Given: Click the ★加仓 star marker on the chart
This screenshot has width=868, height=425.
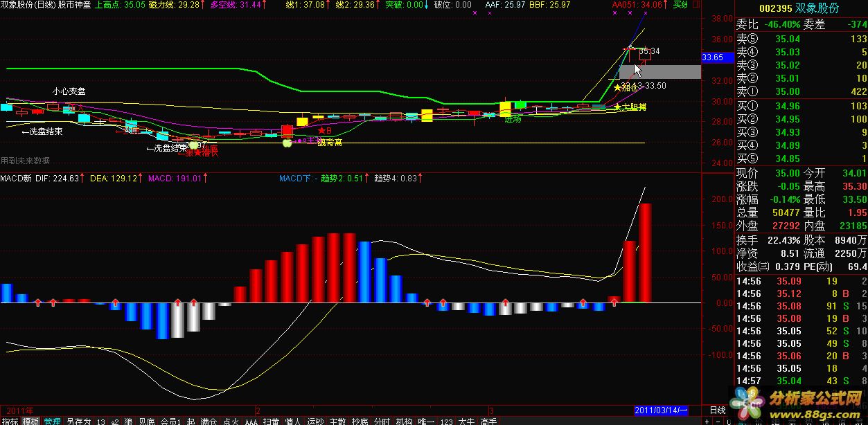Looking at the screenshot, I should point(625,88).
